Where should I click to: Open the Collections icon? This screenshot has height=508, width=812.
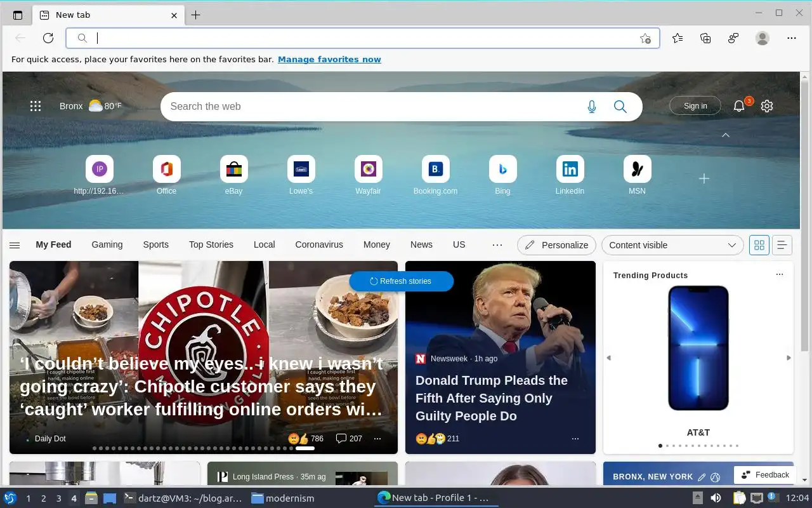[x=705, y=38]
